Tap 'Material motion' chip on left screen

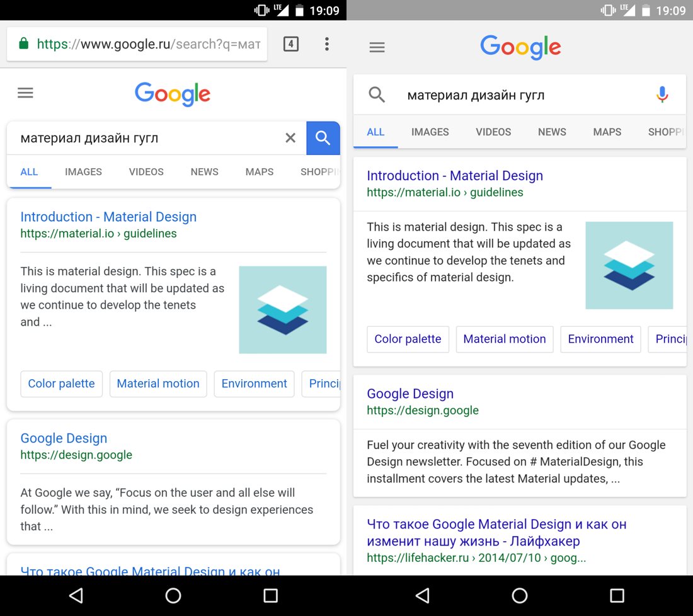tap(158, 384)
